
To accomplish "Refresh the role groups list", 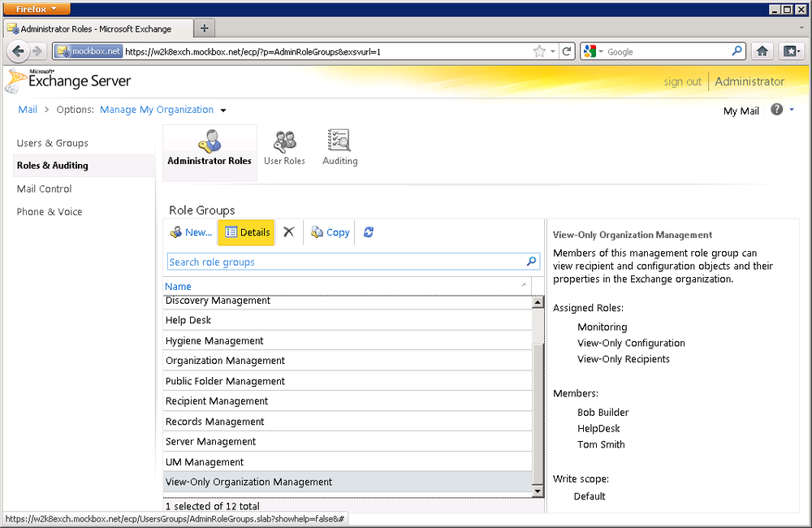I will [x=368, y=232].
